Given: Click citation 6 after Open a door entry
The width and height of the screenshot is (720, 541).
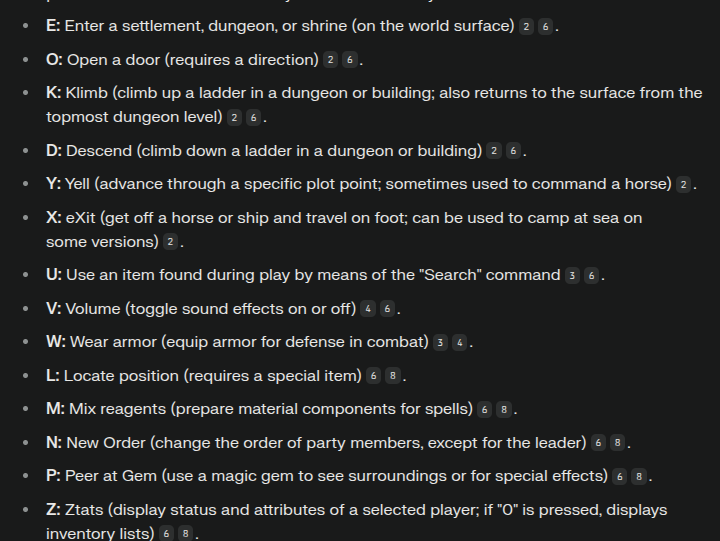Looking at the screenshot, I should point(350,60).
